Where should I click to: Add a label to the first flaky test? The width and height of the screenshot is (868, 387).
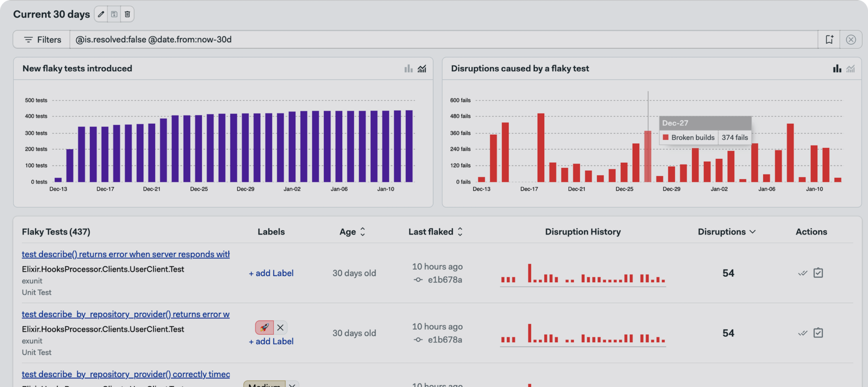click(x=271, y=273)
